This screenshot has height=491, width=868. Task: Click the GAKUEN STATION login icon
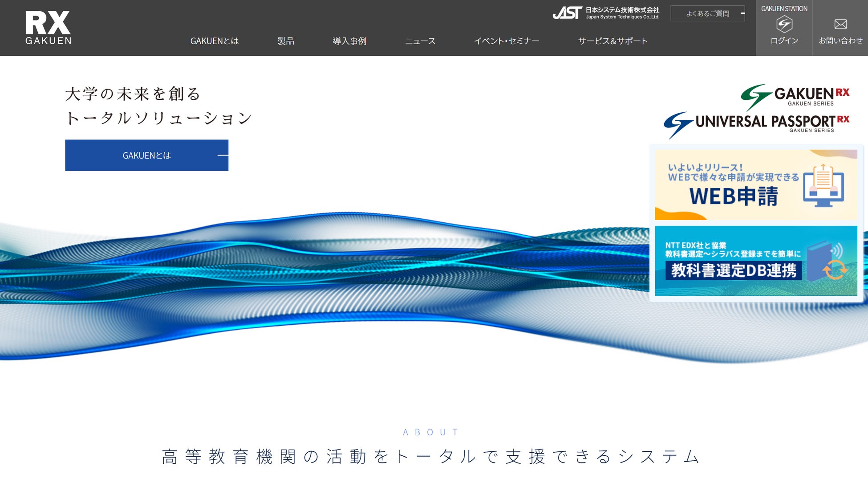coord(784,24)
